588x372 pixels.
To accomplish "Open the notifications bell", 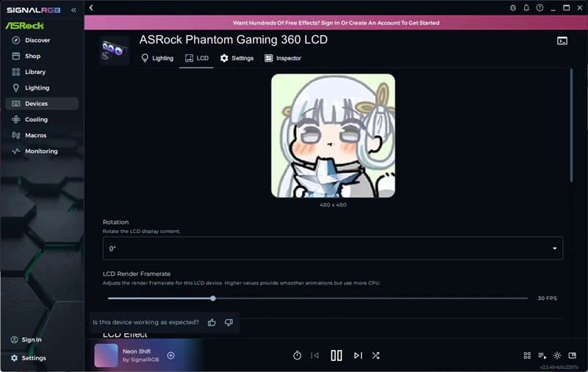I will 526,8.
